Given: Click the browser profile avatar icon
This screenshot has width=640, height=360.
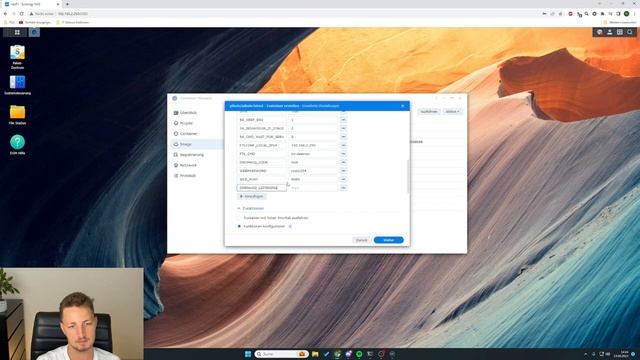Looking at the screenshot, I should coord(626,13).
